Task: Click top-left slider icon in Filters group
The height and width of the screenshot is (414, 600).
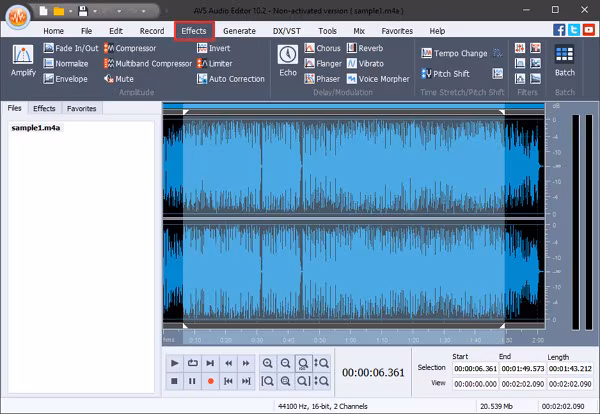Action: [x=520, y=48]
